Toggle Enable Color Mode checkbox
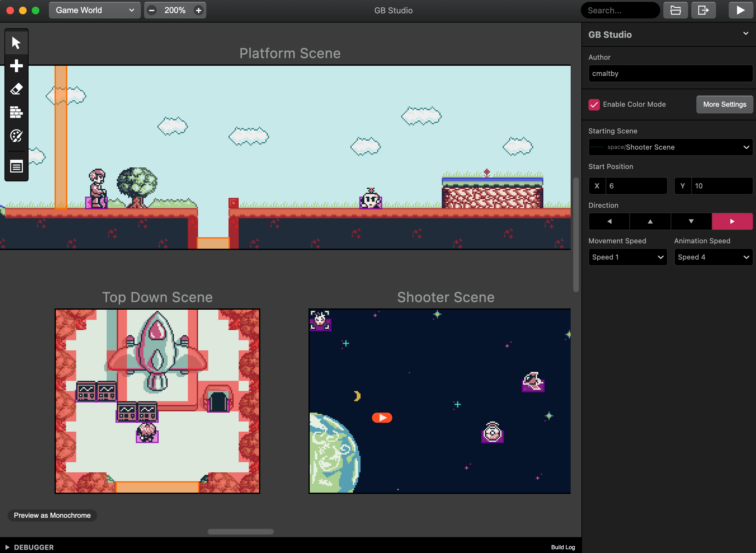The image size is (756, 553). (594, 105)
